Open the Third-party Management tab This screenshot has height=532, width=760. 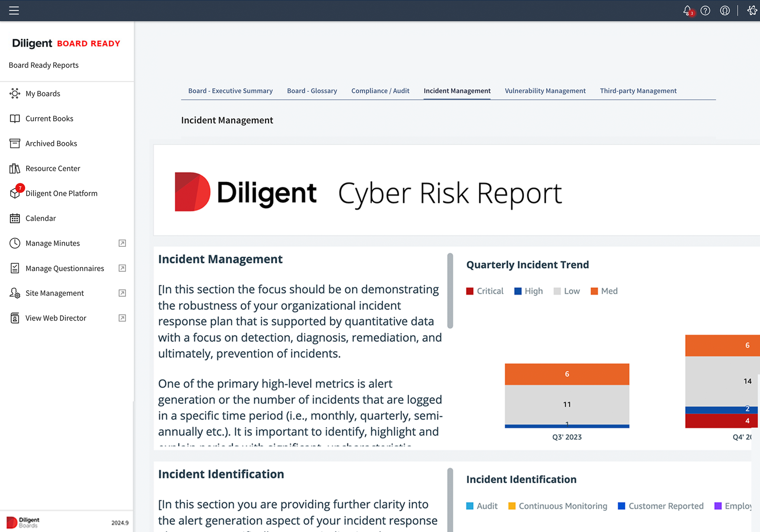click(x=638, y=91)
